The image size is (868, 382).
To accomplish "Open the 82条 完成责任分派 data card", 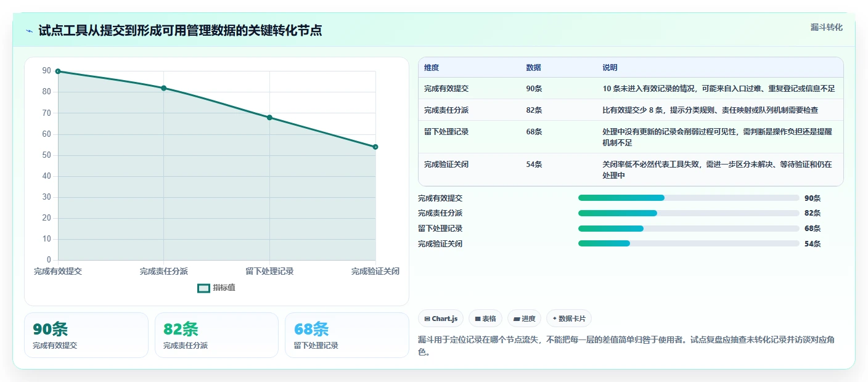I will coord(217,335).
